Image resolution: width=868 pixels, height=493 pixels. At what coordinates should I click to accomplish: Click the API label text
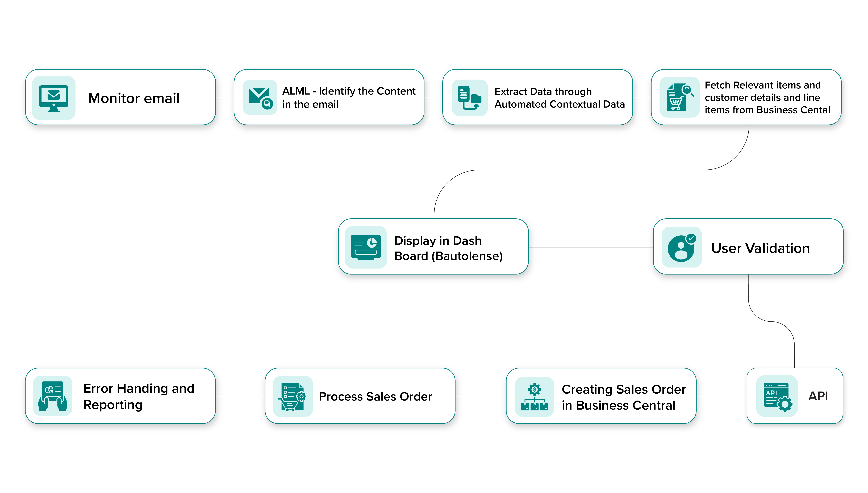818,396
